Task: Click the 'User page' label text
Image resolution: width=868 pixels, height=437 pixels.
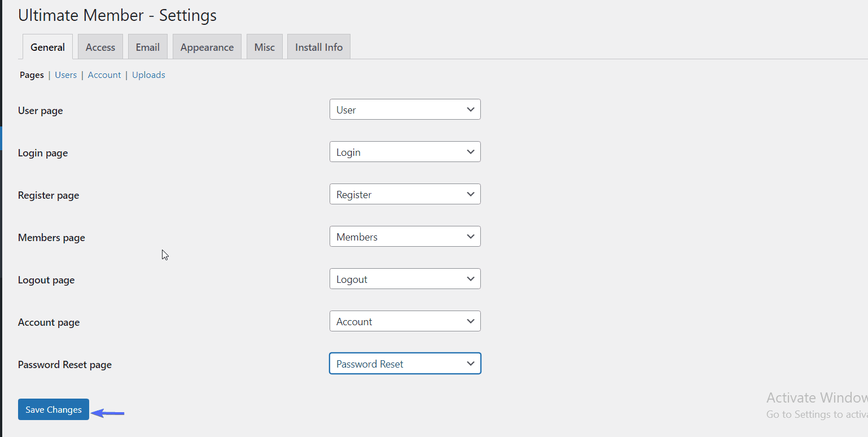Action: (41, 111)
